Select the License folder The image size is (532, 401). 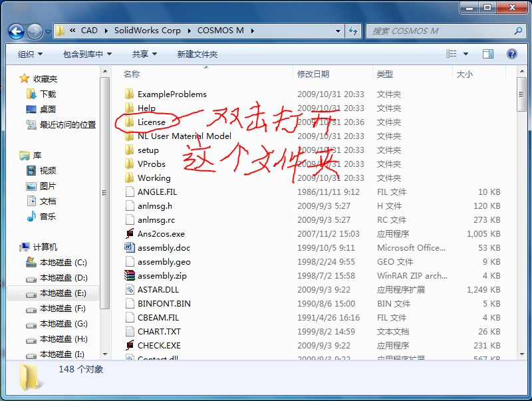click(x=145, y=122)
